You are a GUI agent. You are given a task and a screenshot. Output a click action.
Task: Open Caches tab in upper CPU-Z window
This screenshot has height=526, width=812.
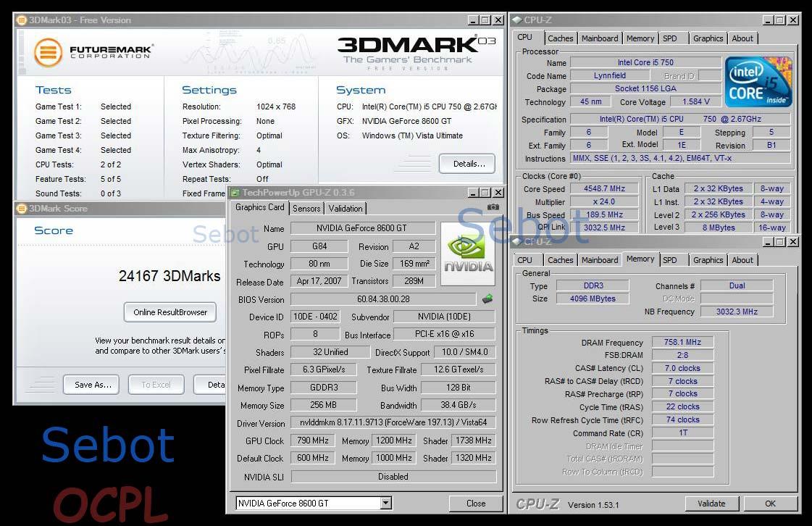click(x=561, y=38)
